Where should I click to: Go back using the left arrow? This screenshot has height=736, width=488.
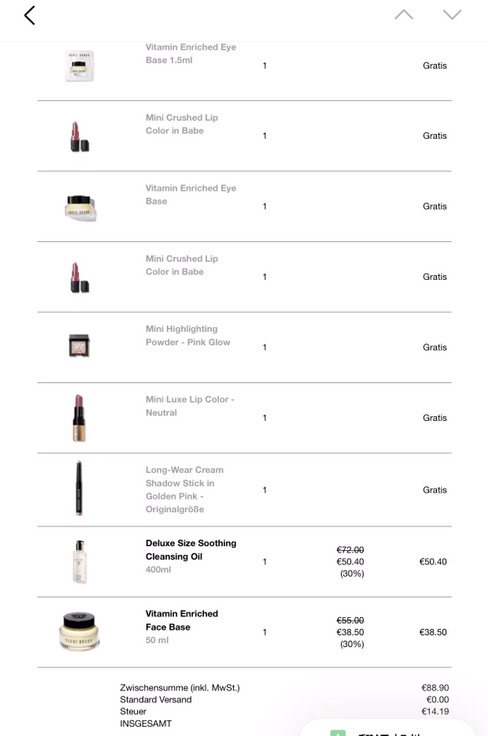[30, 15]
